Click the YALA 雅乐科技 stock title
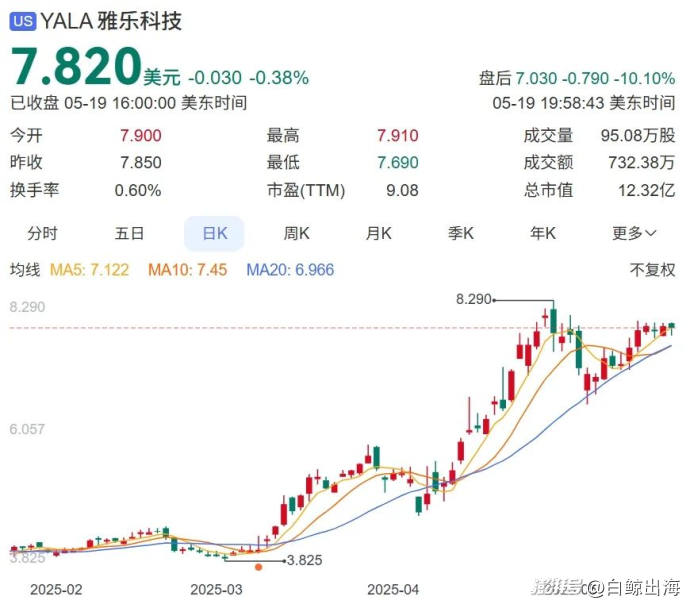 coord(111,21)
